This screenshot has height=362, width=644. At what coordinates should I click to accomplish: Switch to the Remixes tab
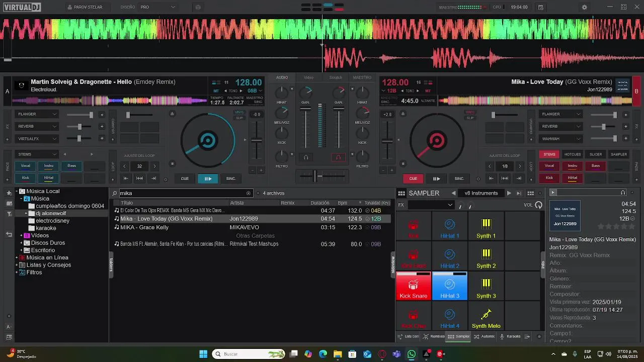[x=434, y=336]
